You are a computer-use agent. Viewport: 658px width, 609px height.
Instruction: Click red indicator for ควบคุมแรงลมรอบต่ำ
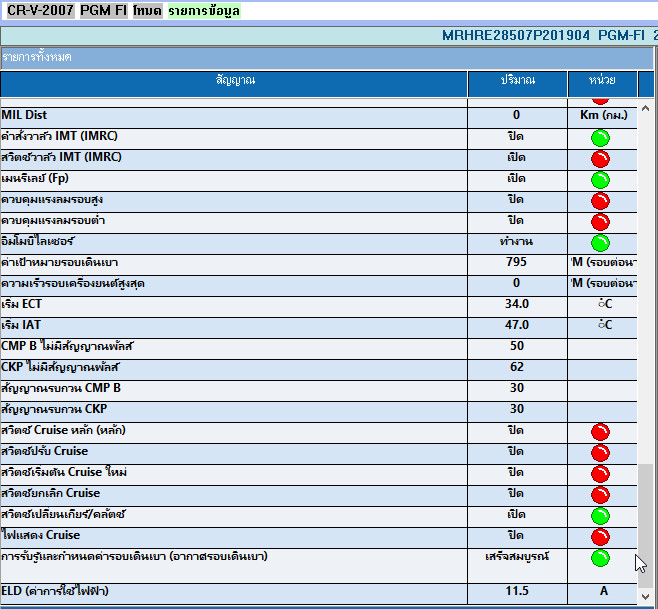600,222
